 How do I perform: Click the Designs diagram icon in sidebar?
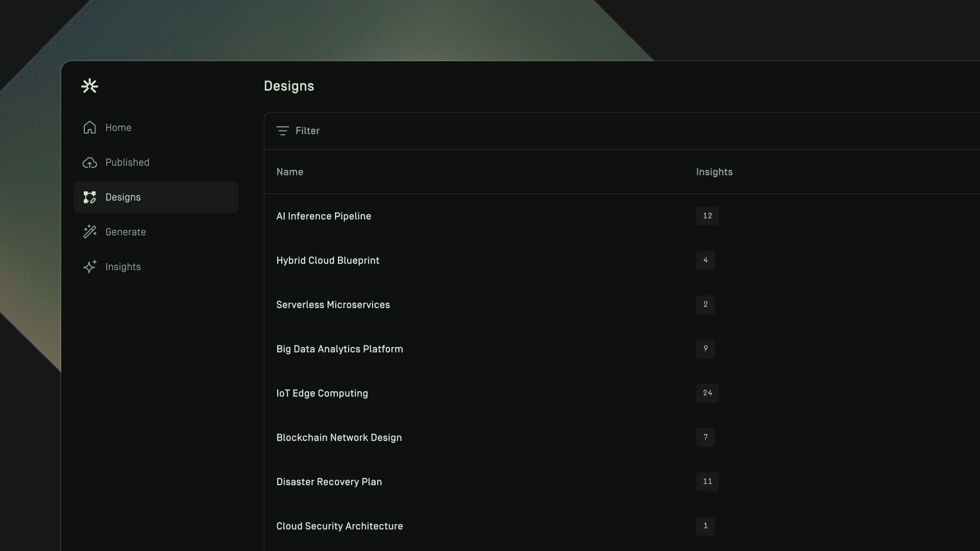[90, 197]
